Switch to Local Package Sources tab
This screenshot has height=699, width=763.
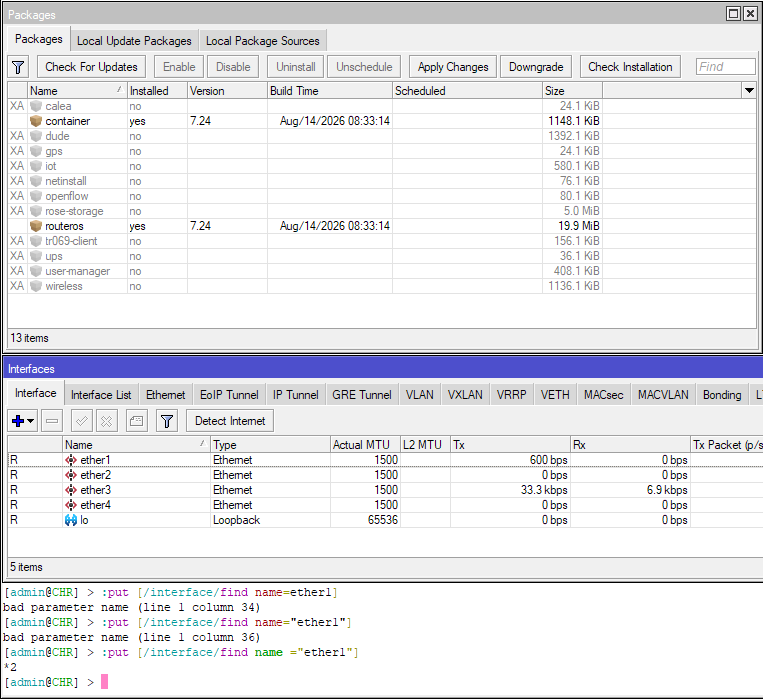point(263,41)
